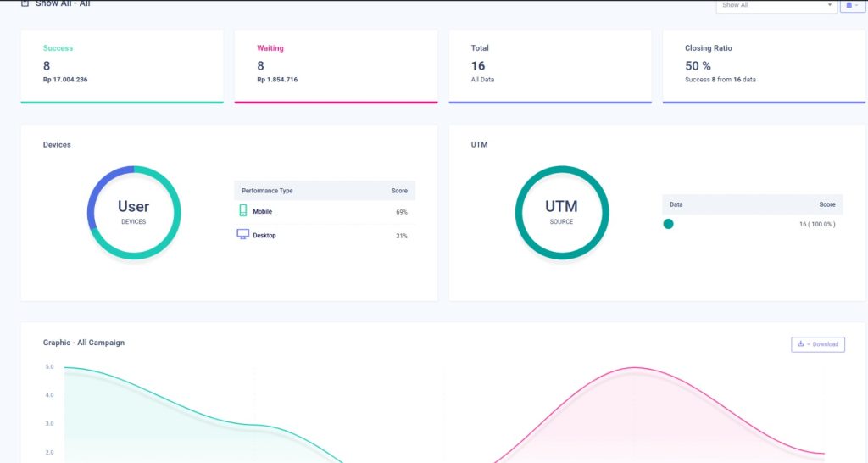Click the pink curve peak in campaign graph
The width and height of the screenshot is (868, 463).
[633, 368]
